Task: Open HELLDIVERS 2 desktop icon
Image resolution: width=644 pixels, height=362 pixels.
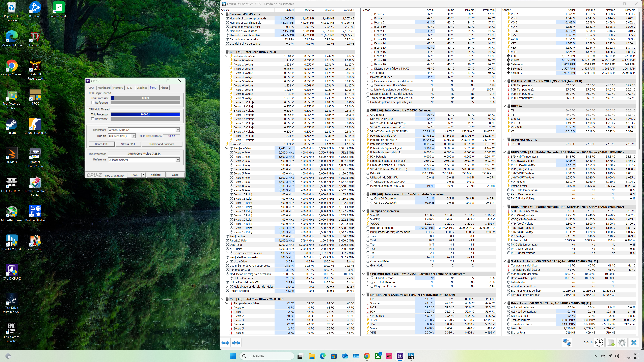Action: tap(12, 185)
